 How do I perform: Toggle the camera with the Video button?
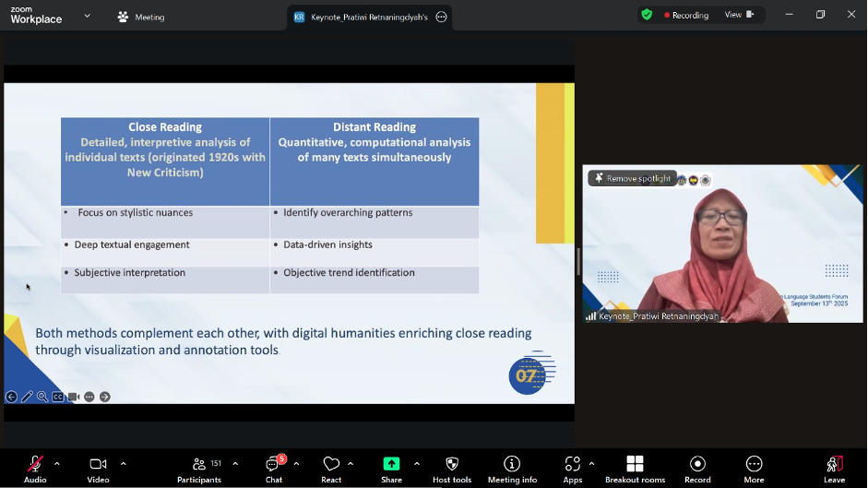[x=98, y=464]
